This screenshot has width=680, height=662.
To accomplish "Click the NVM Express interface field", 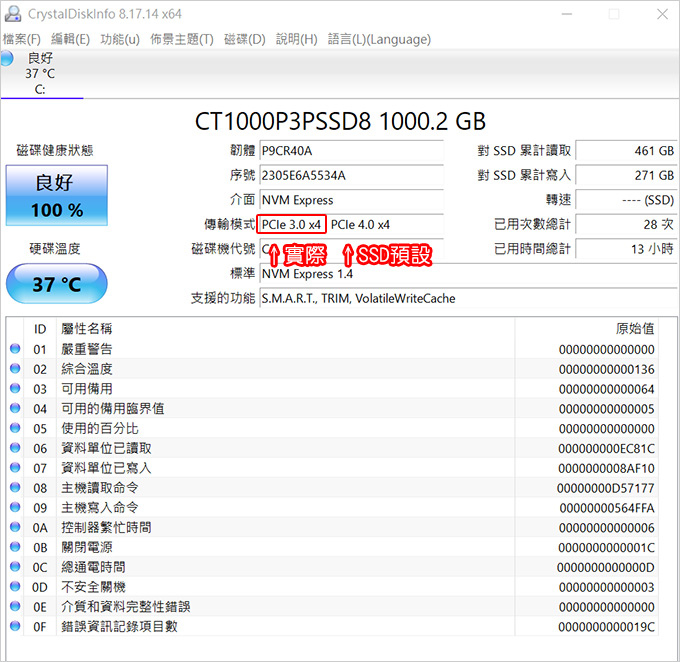I will tap(351, 200).
